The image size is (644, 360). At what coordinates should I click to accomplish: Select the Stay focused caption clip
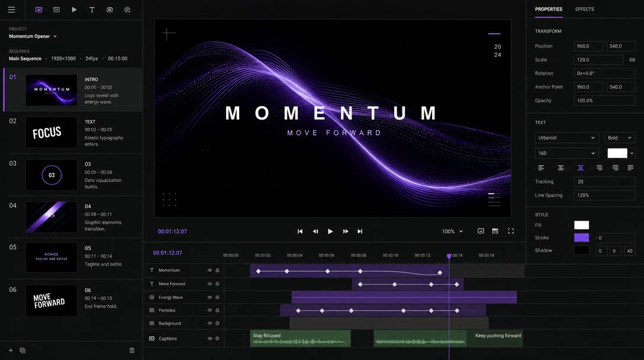point(300,338)
